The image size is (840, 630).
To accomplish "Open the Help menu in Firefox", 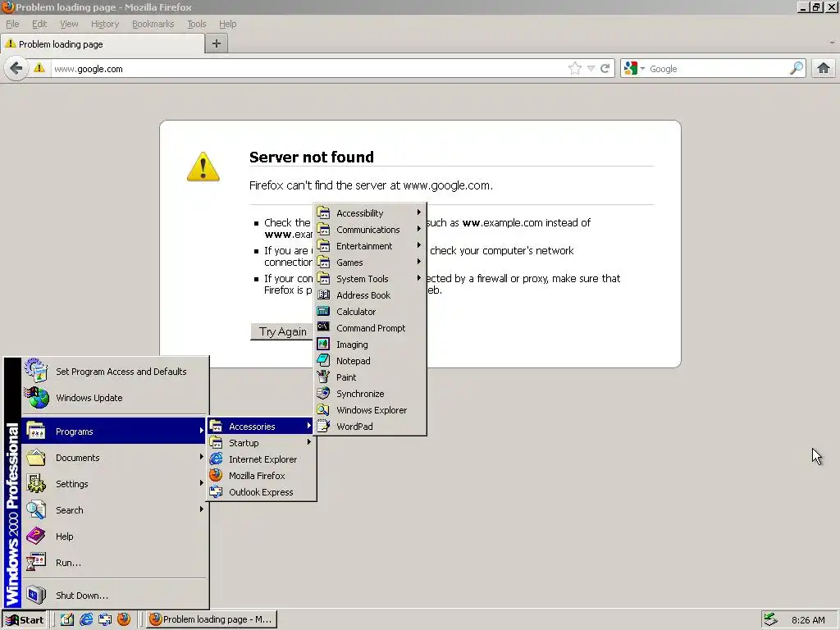I will [228, 24].
